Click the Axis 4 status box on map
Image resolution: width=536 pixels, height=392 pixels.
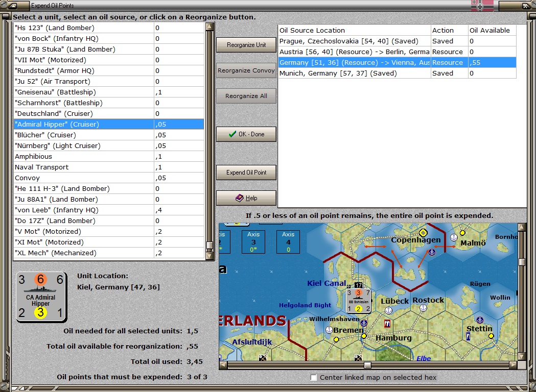[x=288, y=242]
